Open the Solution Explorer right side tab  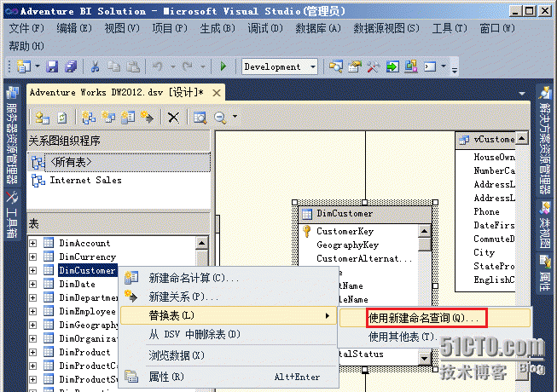544,141
